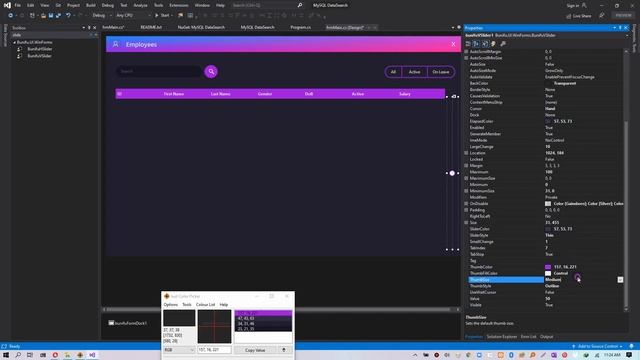Select the purple color in picker list
Image resolution: width=640 pixels, height=360 pixels.
[x=263, y=313]
